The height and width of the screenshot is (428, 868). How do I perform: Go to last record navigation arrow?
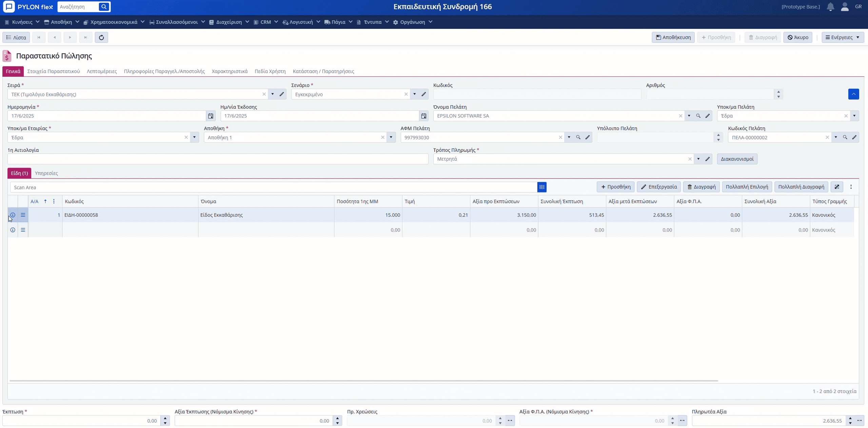click(x=86, y=37)
